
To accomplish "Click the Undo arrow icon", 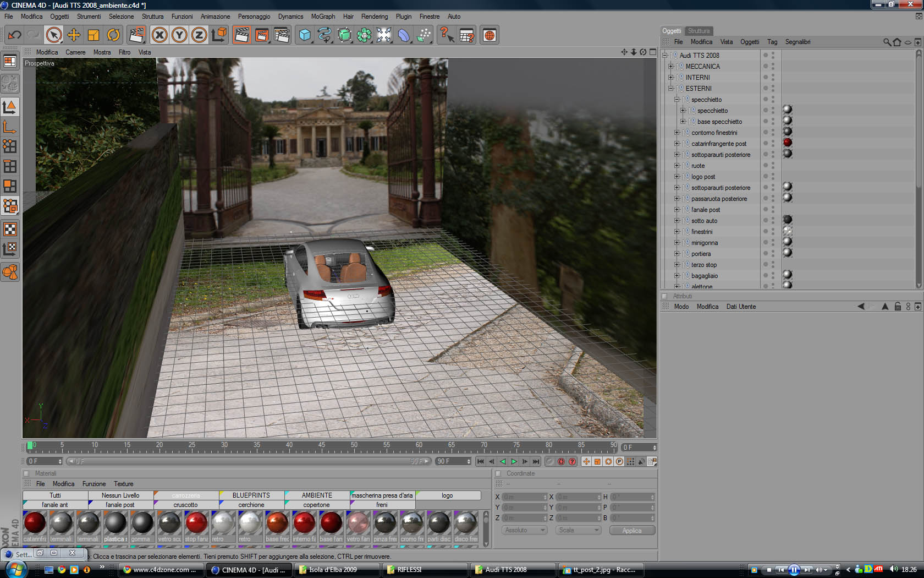I will [x=14, y=35].
